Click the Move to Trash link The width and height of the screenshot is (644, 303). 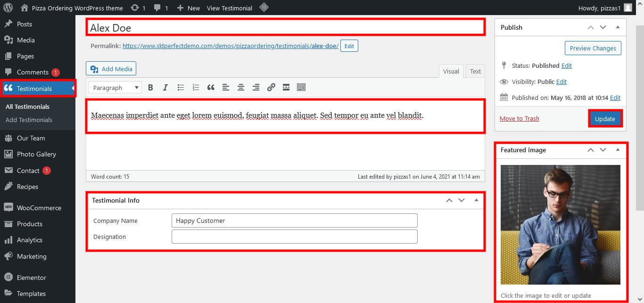coord(519,118)
